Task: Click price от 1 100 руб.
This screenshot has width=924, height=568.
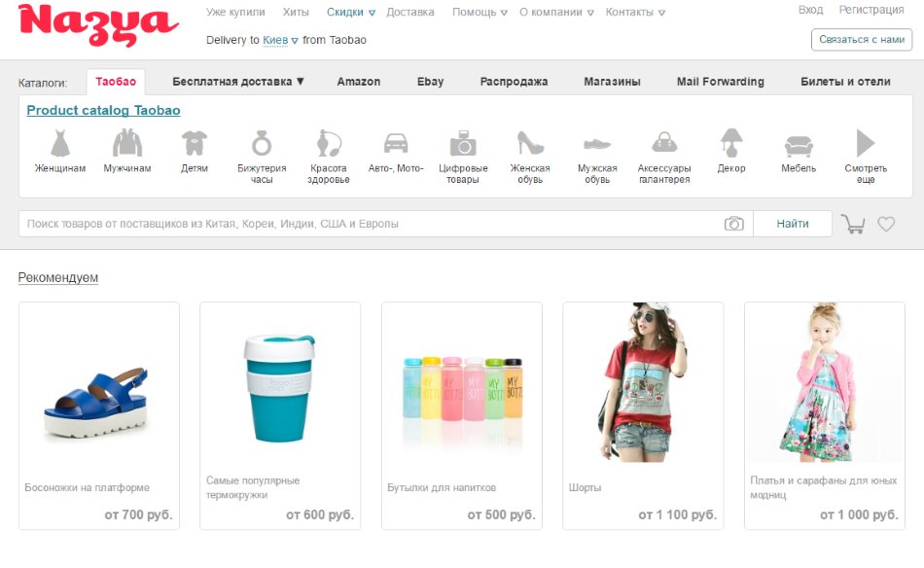Action: [x=678, y=515]
